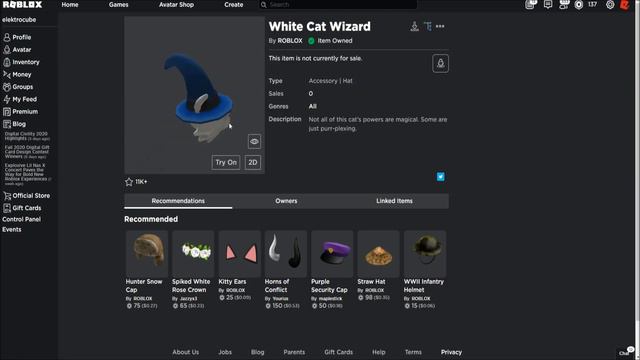This screenshot has height=360, width=640.
Task: Open Hunter Snow Cap thumbnail
Action: tap(147, 253)
